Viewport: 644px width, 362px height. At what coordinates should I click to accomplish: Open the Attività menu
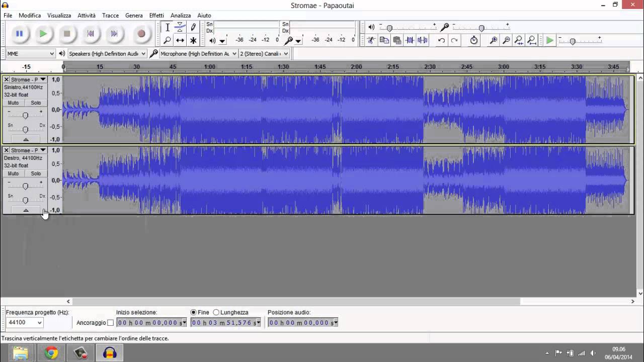point(87,16)
